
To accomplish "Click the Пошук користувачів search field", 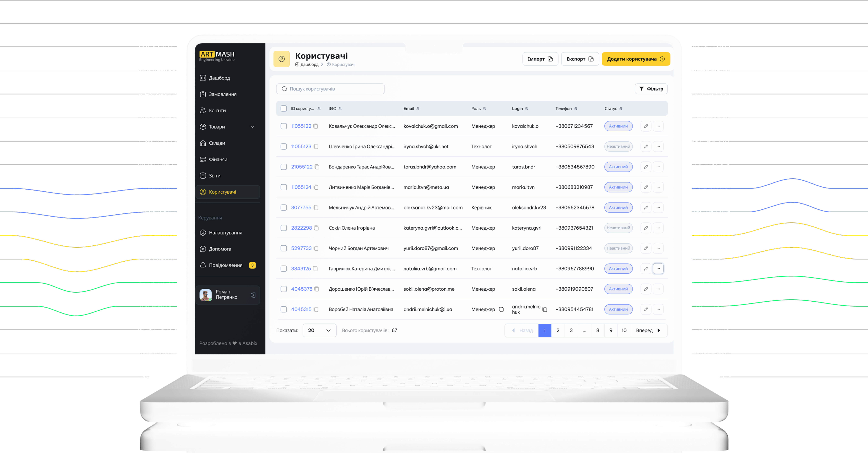I will pyautogui.click(x=330, y=89).
